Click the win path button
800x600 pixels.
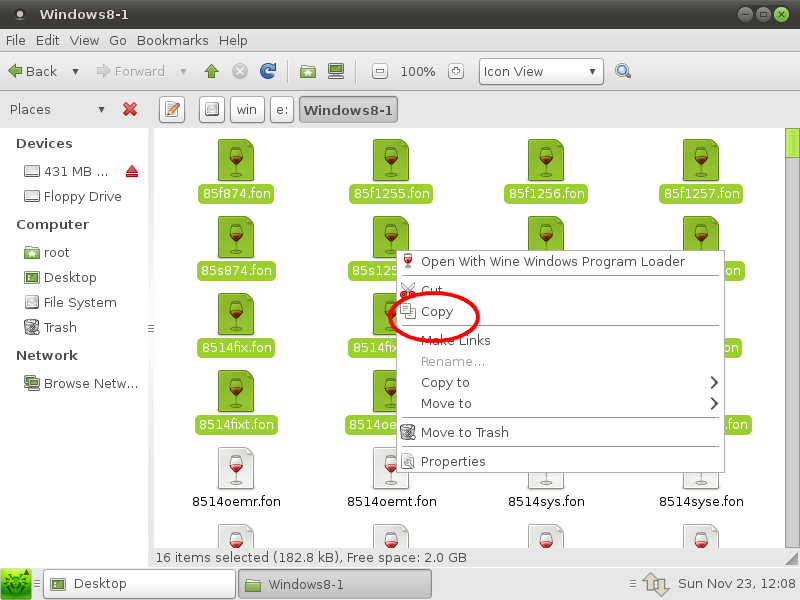coord(247,110)
